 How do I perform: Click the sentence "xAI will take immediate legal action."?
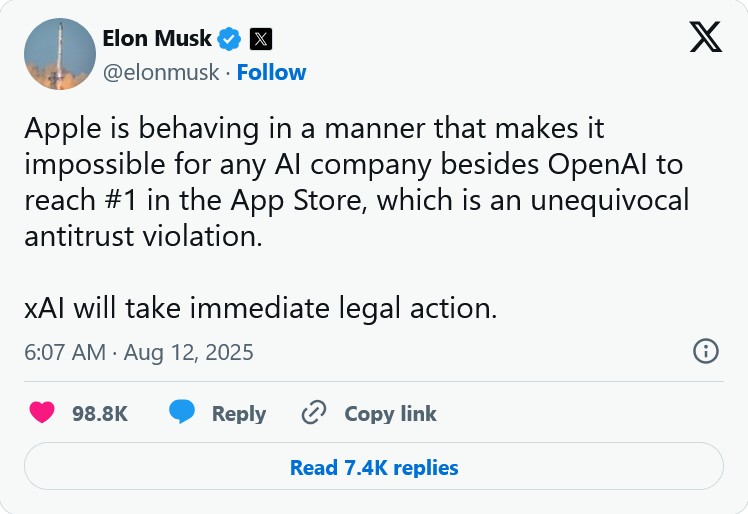(260, 307)
